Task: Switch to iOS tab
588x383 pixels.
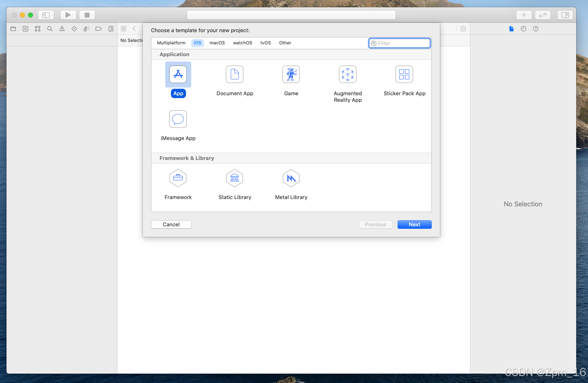Action: coord(197,43)
